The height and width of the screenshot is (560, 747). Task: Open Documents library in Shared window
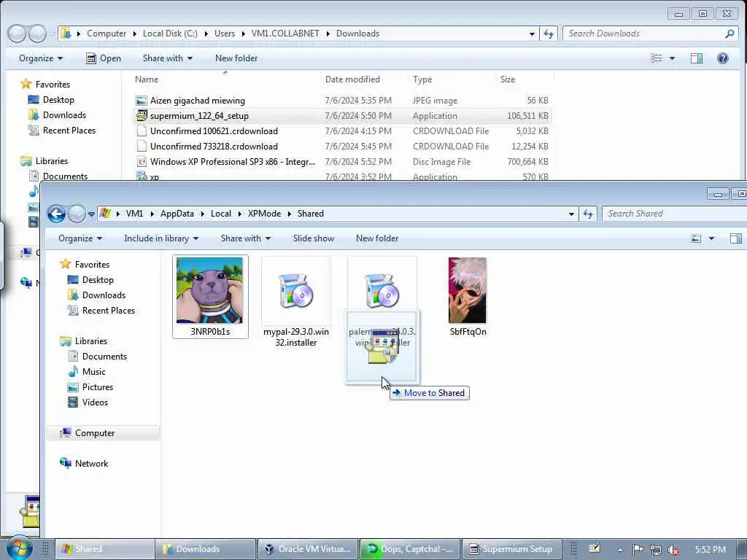tap(98, 356)
